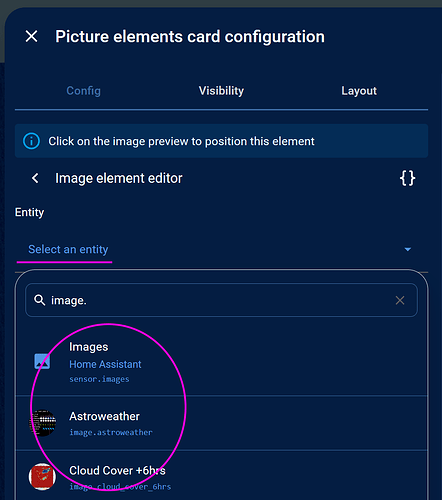Open the Visibility tab
The height and width of the screenshot is (500, 442).
pos(221,91)
